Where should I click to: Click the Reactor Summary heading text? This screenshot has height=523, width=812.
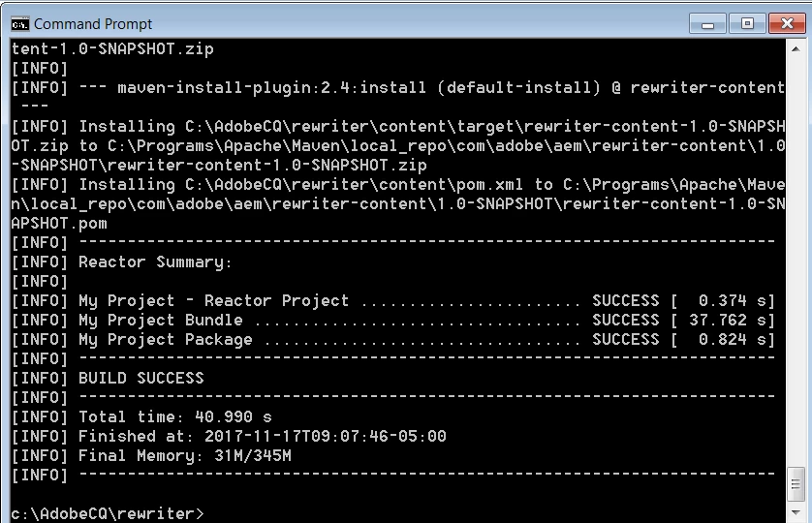point(155,262)
